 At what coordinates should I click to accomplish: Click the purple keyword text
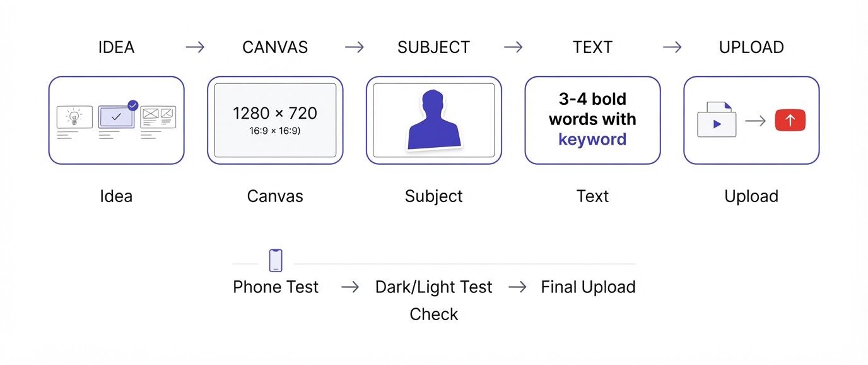pyautogui.click(x=592, y=140)
